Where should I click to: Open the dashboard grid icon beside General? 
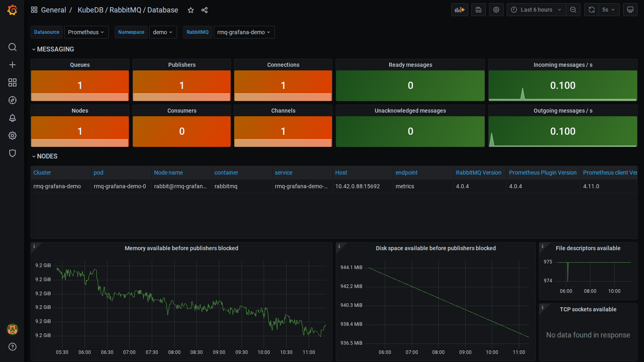(34, 10)
